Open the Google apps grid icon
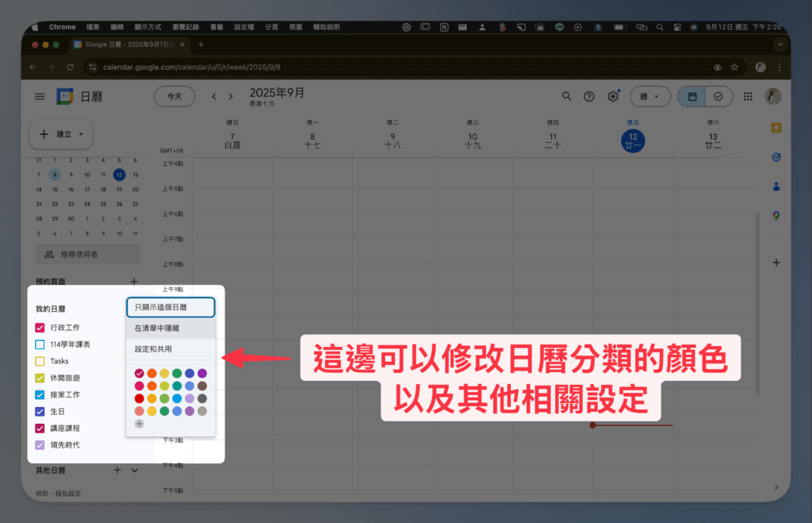Viewport: 812px width, 523px height. (x=748, y=96)
